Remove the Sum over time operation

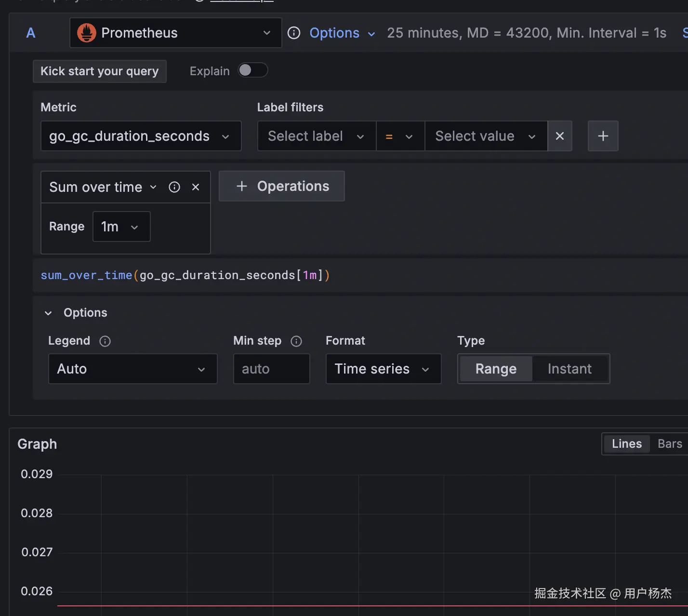point(196,187)
